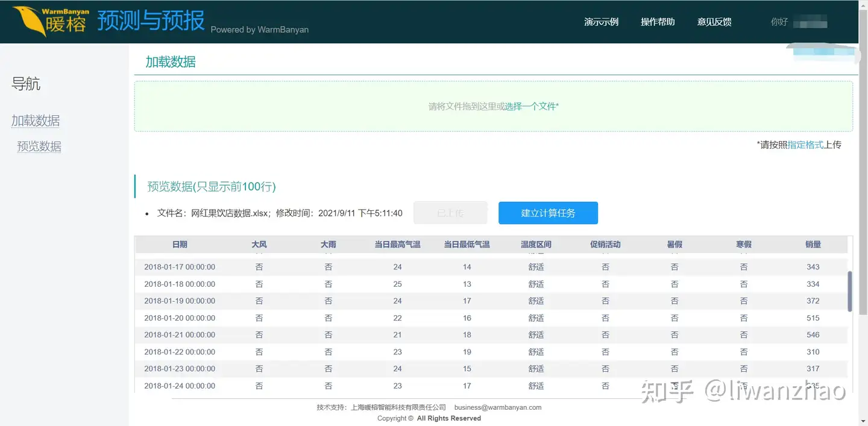Click highest temperature 21 in 2018-01-21 row
This screenshot has height=426, width=868.
pos(398,335)
